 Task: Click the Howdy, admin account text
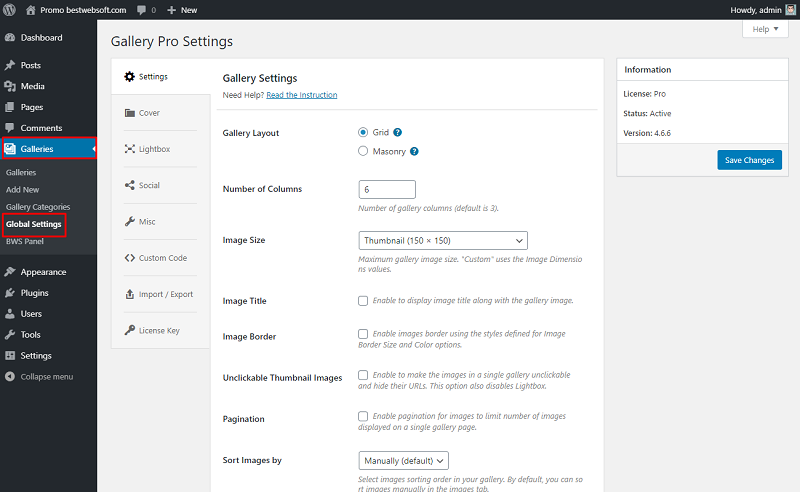(x=756, y=10)
